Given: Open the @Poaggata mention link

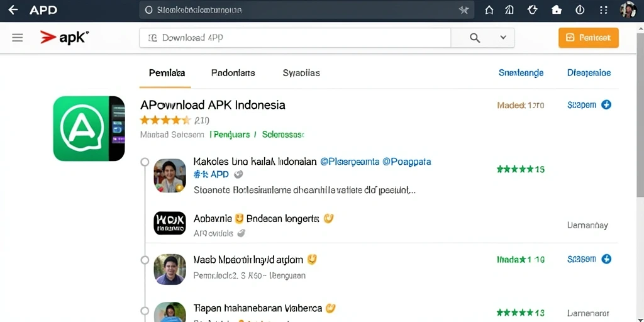Looking at the screenshot, I should [407, 162].
